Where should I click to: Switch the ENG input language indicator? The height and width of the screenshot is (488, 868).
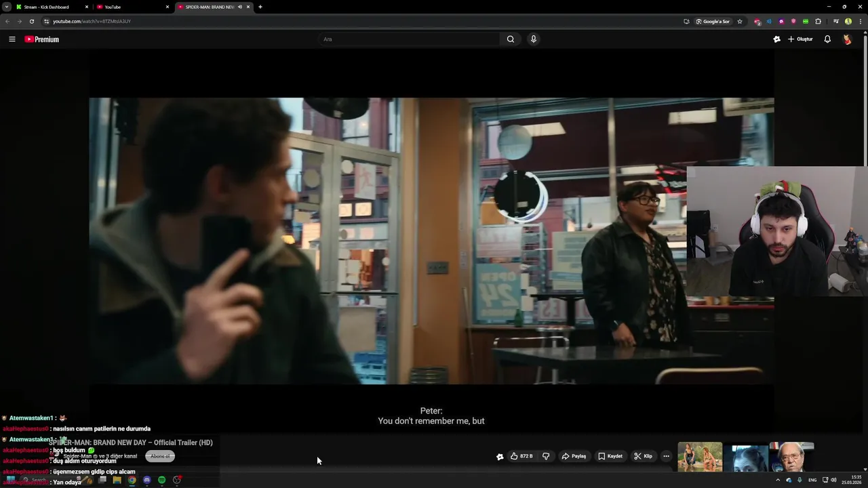(x=812, y=480)
